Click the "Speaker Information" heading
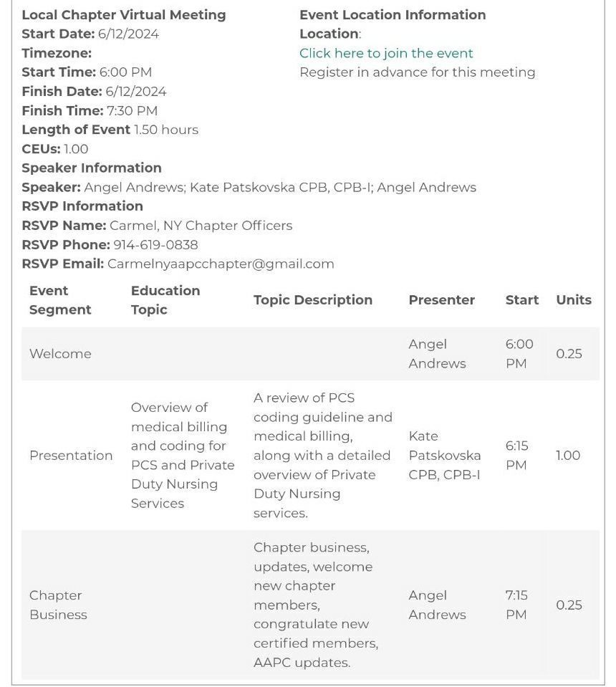The width and height of the screenshot is (616, 687). pyautogui.click(x=92, y=168)
